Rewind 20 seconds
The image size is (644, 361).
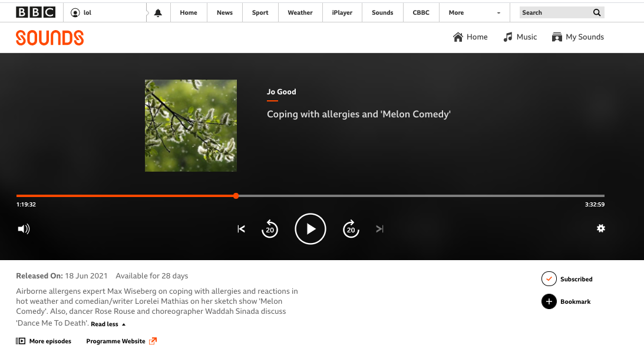[x=270, y=229]
